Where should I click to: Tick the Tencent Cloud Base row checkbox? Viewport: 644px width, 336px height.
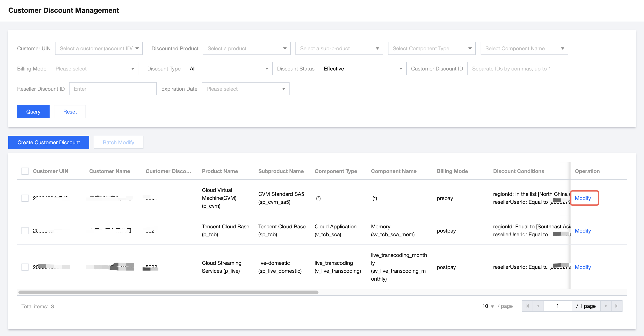tap(25, 231)
